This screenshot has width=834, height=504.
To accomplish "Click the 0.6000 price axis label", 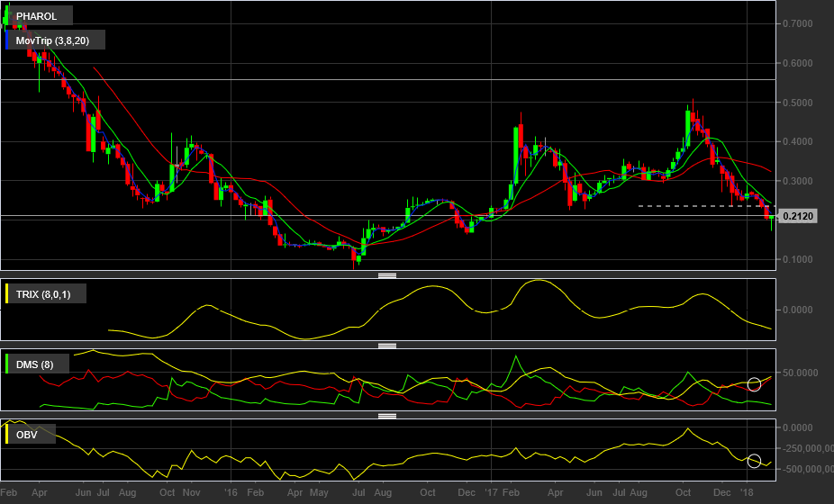I will tap(797, 63).
